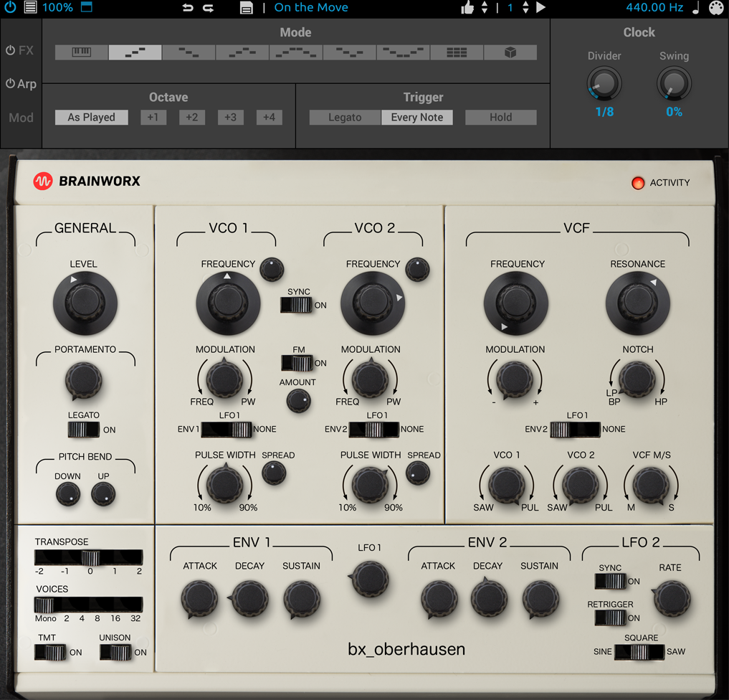Select the ascending pattern Mode icon
The image size is (729, 700).
(x=134, y=52)
